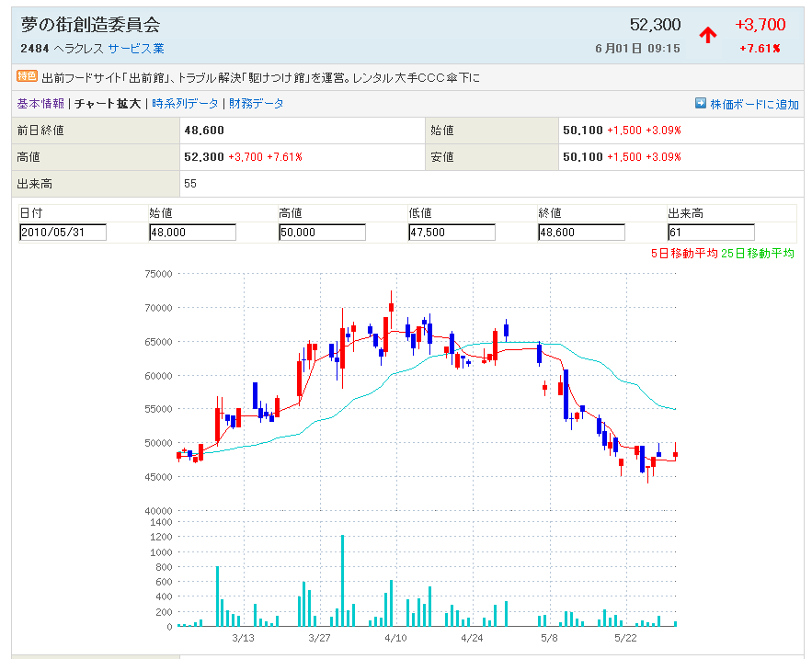Open the 財務データ tab
This screenshot has height=659, width=812.
click(x=257, y=104)
